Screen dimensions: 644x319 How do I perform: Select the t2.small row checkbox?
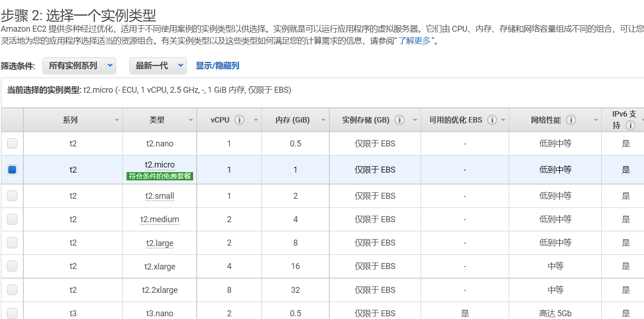coord(12,196)
